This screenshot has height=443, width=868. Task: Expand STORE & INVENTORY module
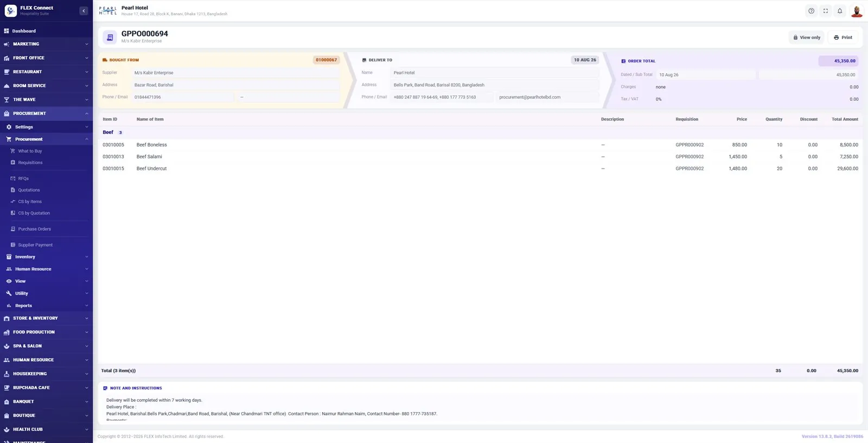46,318
